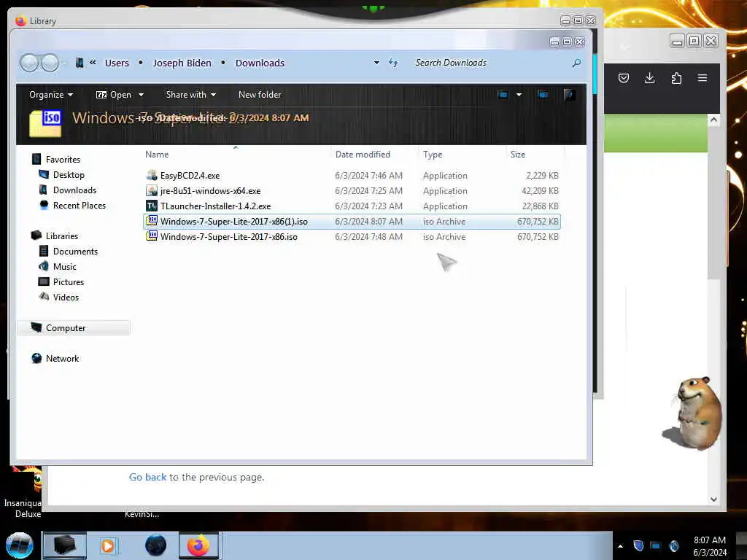Sort by the Name column header
Screen dimensions: 747x560
pos(157,155)
